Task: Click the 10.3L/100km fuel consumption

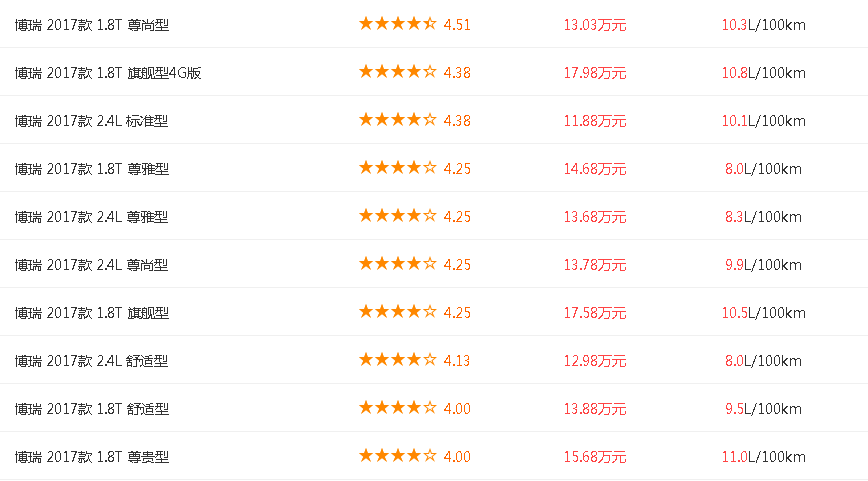Action: click(763, 24)
